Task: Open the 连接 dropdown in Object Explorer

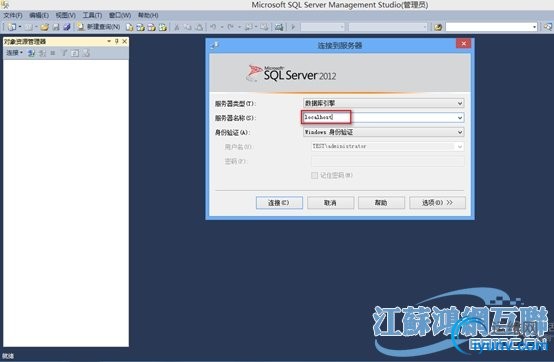Action: 14,53
